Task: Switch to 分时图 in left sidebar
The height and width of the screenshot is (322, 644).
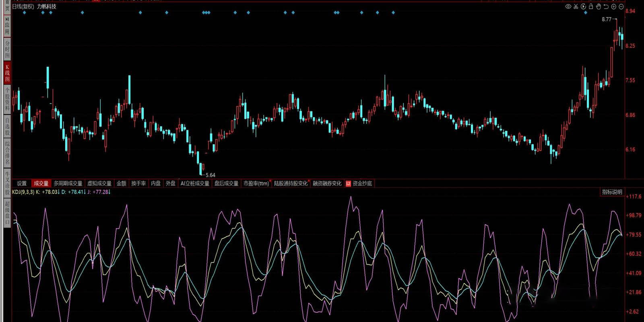Action: [7, 49]
